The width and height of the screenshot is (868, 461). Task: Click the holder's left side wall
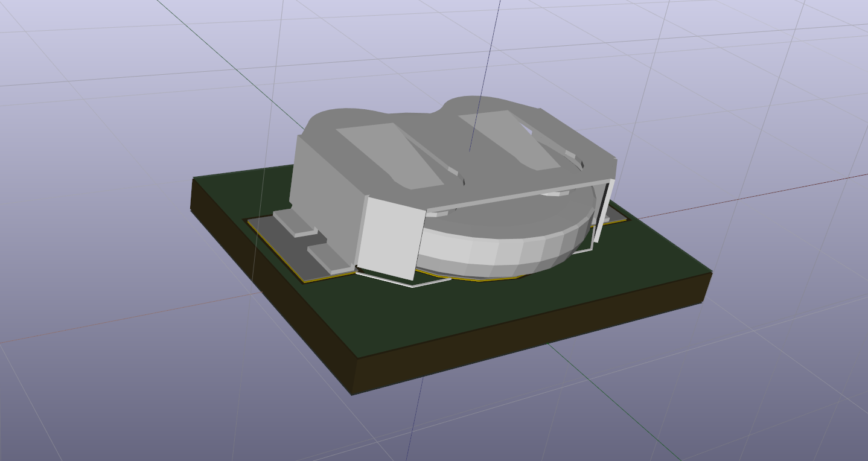326,181
